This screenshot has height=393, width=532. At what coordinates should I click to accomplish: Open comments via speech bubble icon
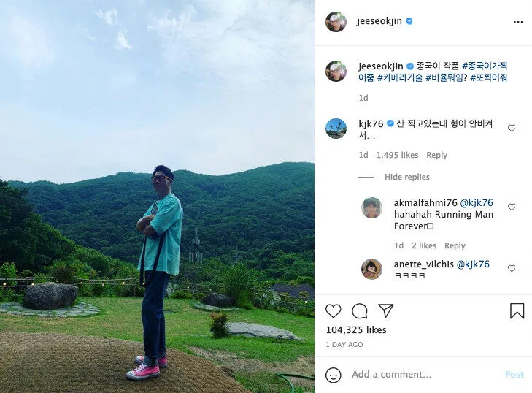pos(360,310)
